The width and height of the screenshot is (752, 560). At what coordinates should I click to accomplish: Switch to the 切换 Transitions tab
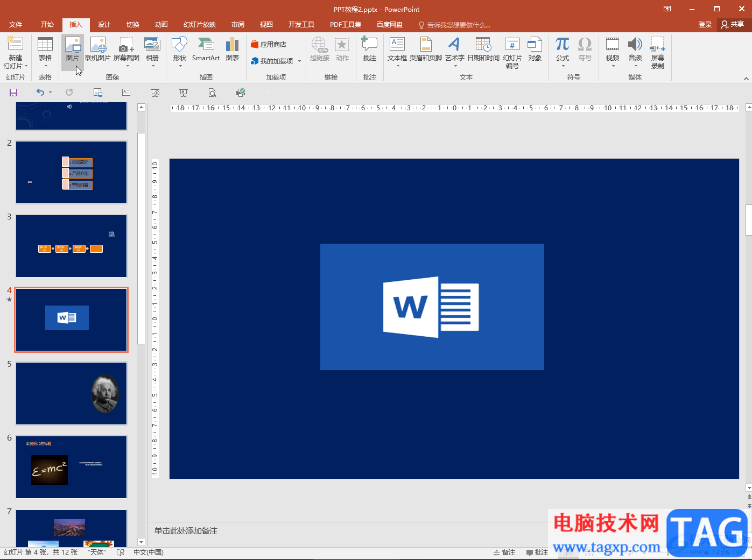coord(133,25)
